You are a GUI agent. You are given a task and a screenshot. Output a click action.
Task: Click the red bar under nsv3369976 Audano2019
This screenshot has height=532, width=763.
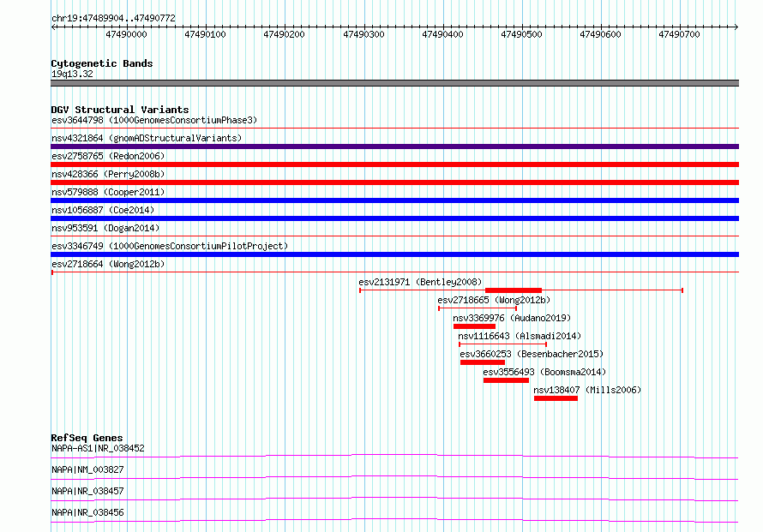pyautogui.click(x=474, y=326)
